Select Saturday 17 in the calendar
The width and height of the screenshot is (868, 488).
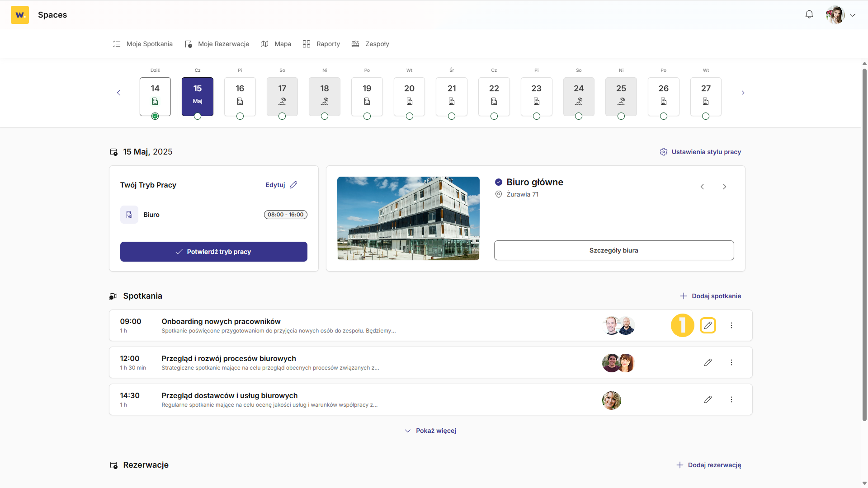tap(282, 96)
